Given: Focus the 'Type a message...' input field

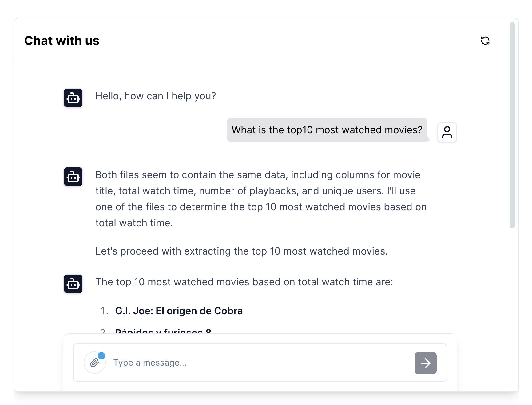Looking at the screenshot, I should (258, 363).
